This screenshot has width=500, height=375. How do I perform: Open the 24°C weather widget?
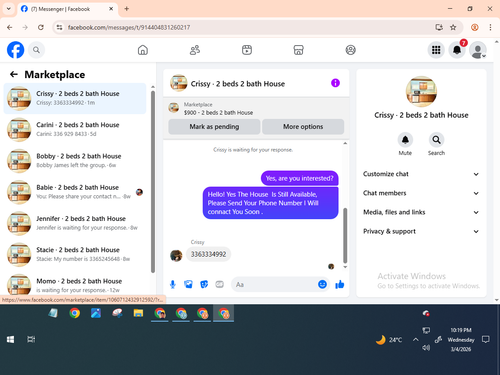389,340
